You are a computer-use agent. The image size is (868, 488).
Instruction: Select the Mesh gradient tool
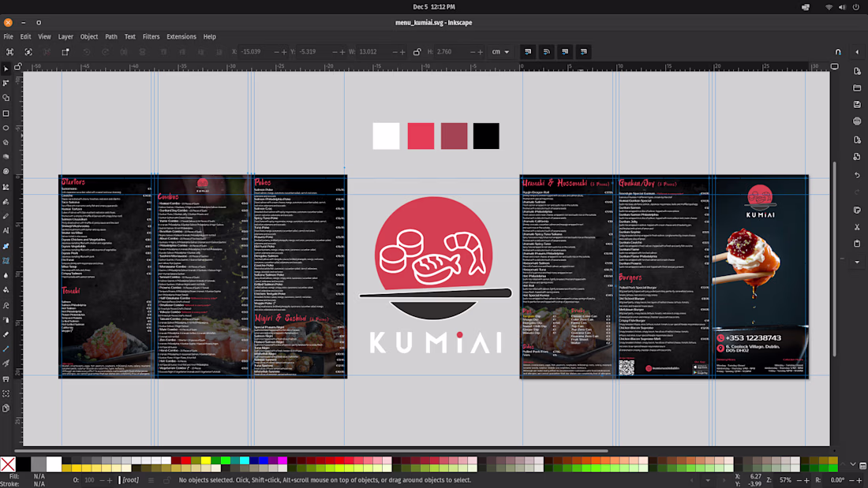(x=6, y=261)
